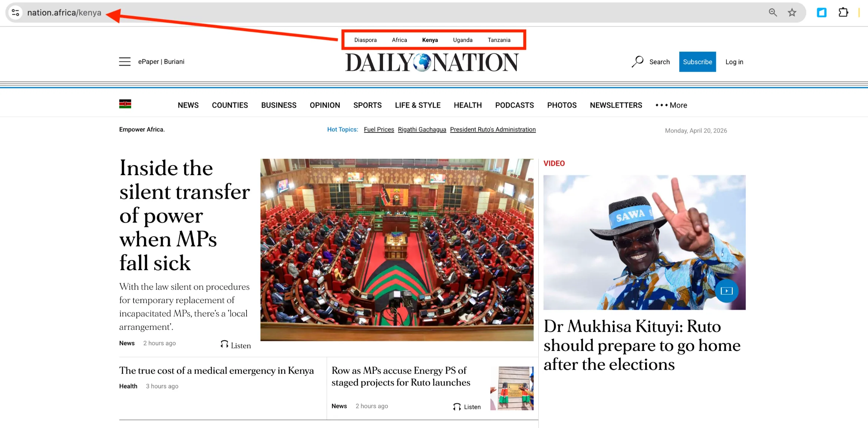Screen dimensions: 868x428
Task: Click the News label under lead story
Action: [127, 343]
